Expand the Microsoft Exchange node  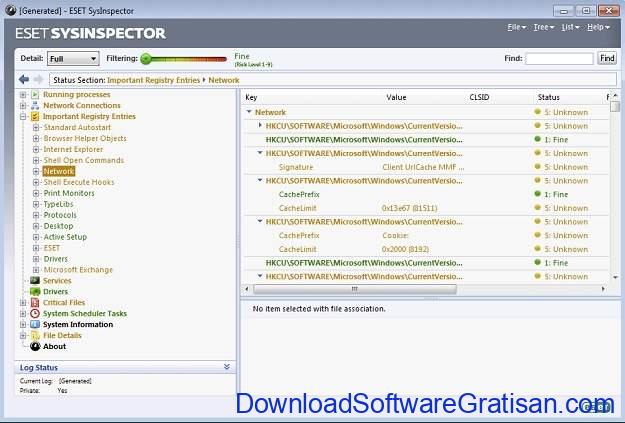[x=36, y=270]
